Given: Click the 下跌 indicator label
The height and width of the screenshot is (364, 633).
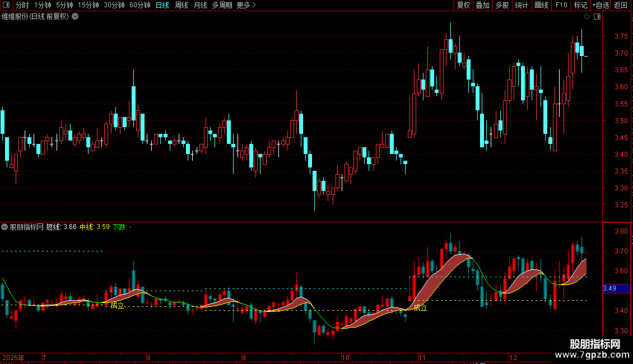Looking at the screenshot, I should point(122,227).
